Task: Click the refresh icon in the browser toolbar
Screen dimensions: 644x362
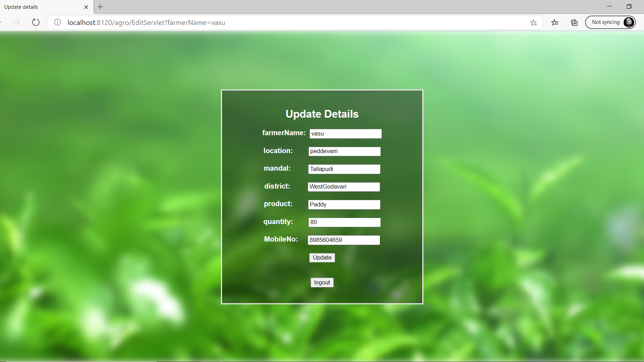Action: tap(35, 22)
